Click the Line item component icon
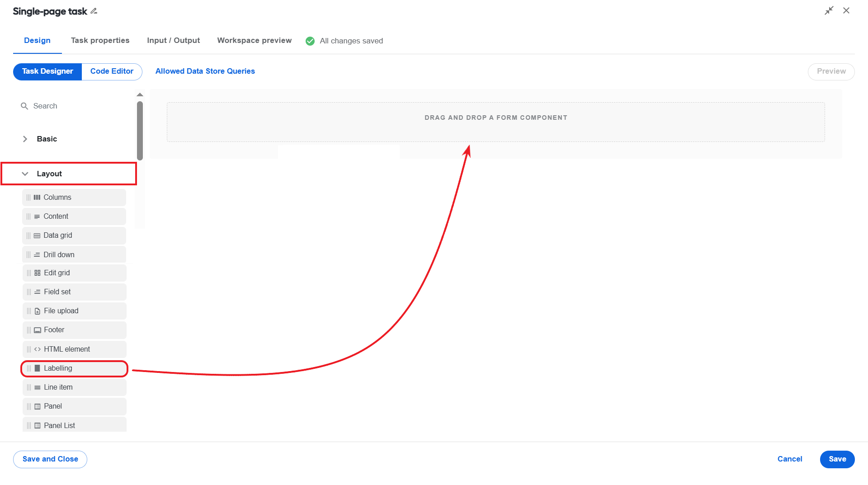 coord(38,387)
